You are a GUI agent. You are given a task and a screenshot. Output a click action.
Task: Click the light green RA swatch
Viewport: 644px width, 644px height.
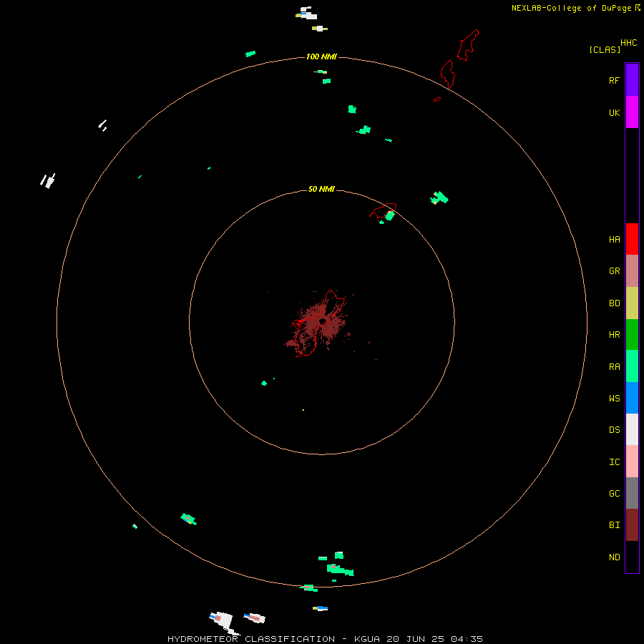click(x=632, y=366)
